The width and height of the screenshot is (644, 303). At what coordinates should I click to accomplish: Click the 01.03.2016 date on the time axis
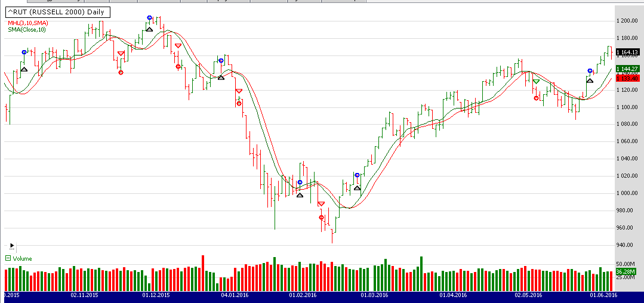tap(373, 295)
